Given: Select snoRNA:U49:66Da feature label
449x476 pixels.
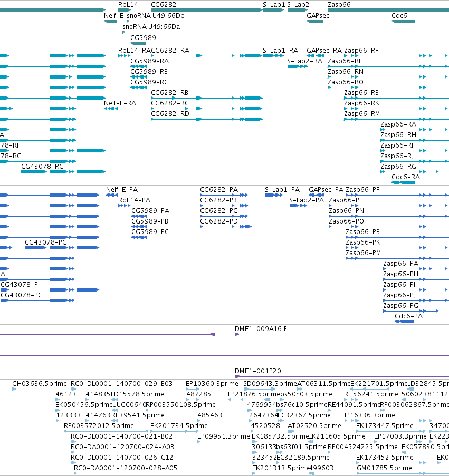Looking at the screenshot, I should [x=151, y=27].
